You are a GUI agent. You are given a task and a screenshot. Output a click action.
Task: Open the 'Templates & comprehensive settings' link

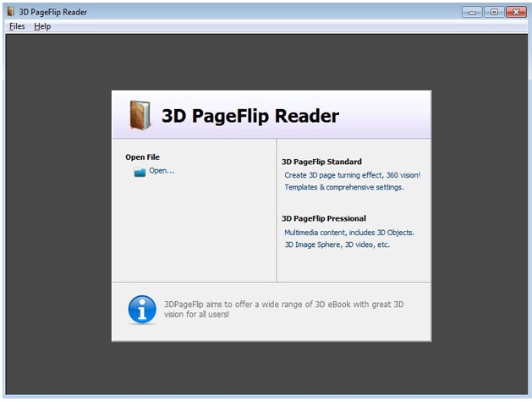[x=344, y=187]
